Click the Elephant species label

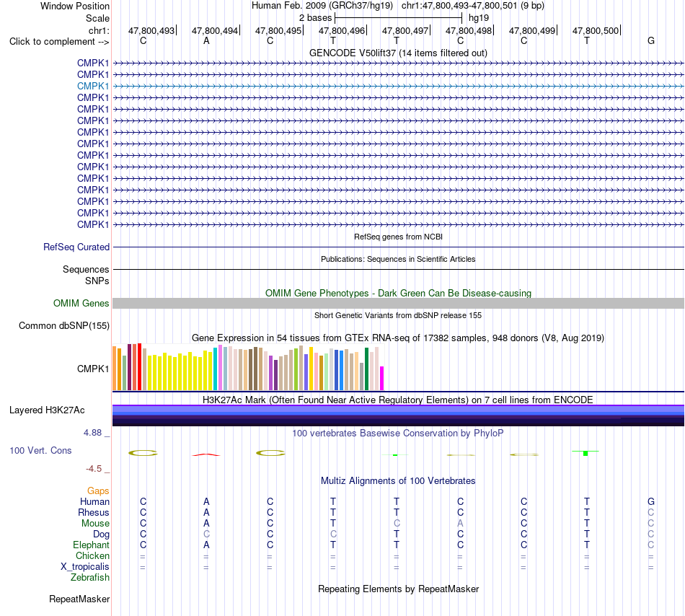[x=92, y=545]
